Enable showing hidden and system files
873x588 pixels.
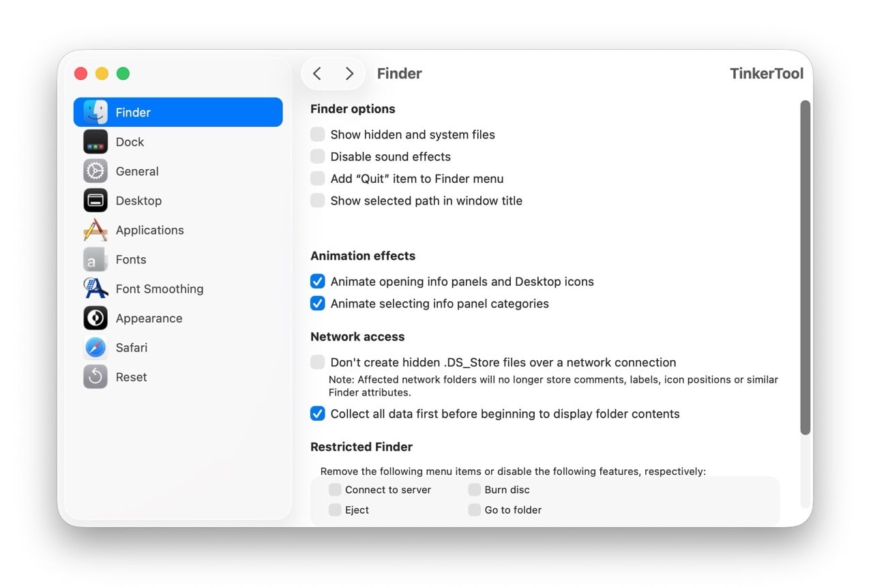click(317, 134)
